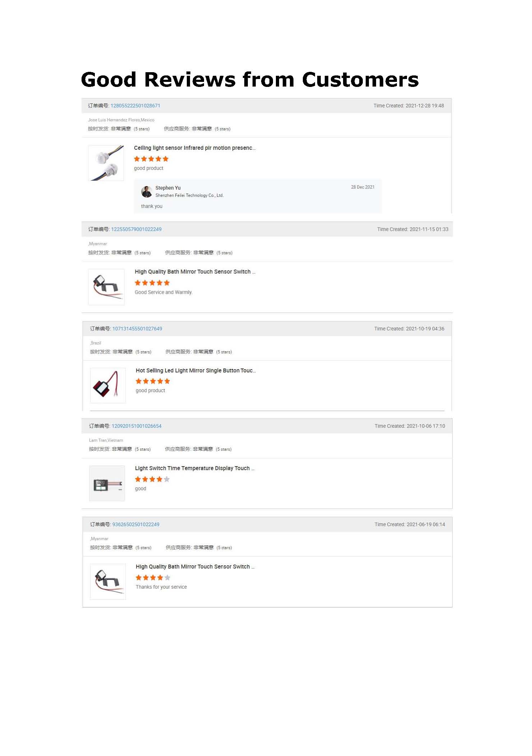
Task: Click the star rating under Hot Selling Led Light
Action: point(153,381)
